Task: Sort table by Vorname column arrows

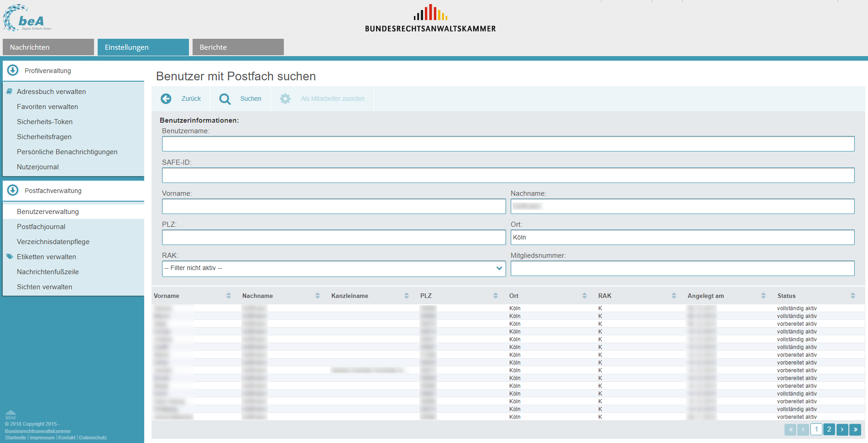Action: (x=229, y=296)
